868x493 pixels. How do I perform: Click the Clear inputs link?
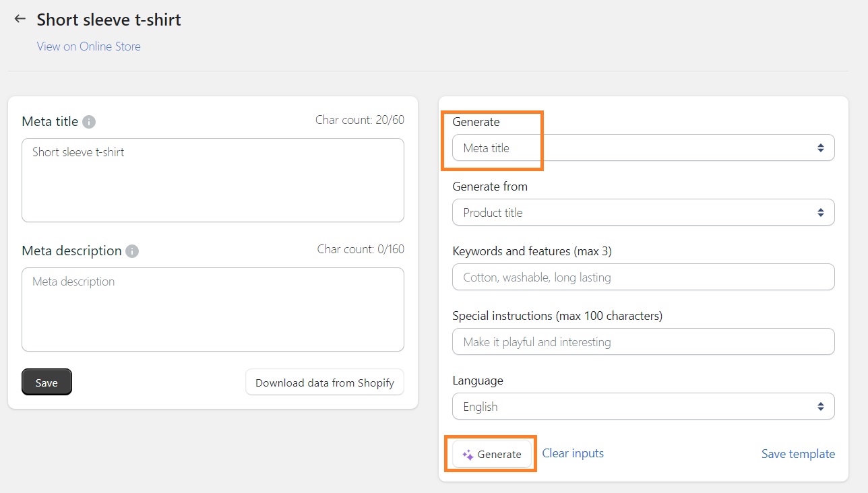tap(572, 453)
